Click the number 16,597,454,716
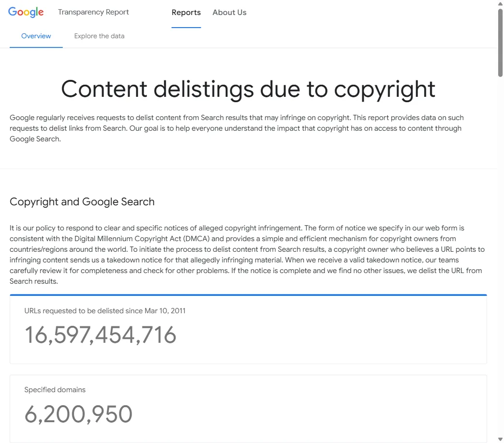 click(x=100, y=335)
